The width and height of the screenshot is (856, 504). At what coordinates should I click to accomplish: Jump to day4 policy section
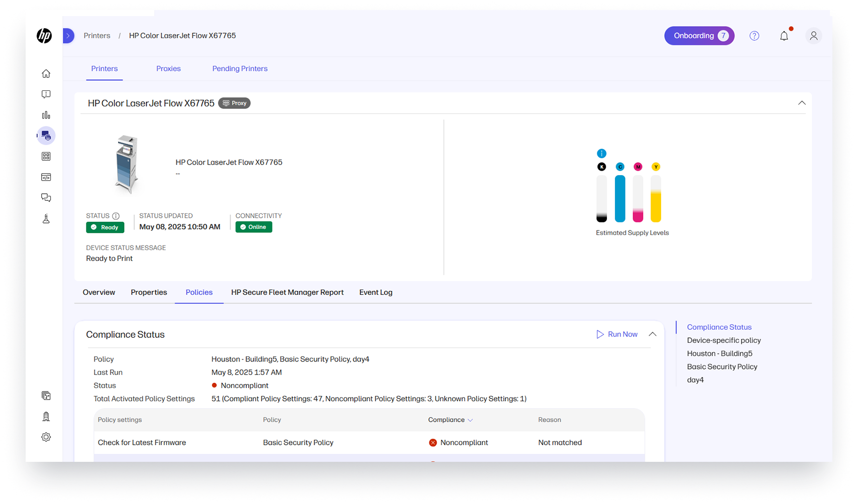695,380
